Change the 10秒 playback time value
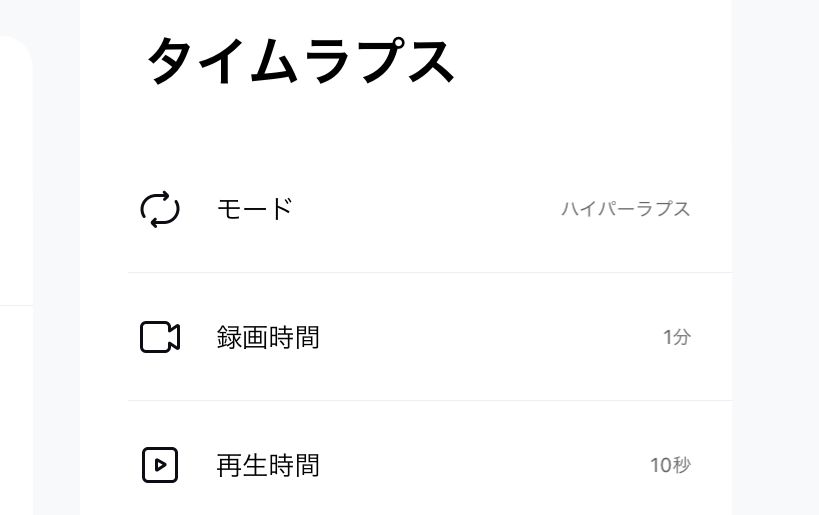819x515 pixels. click(670, 465)
